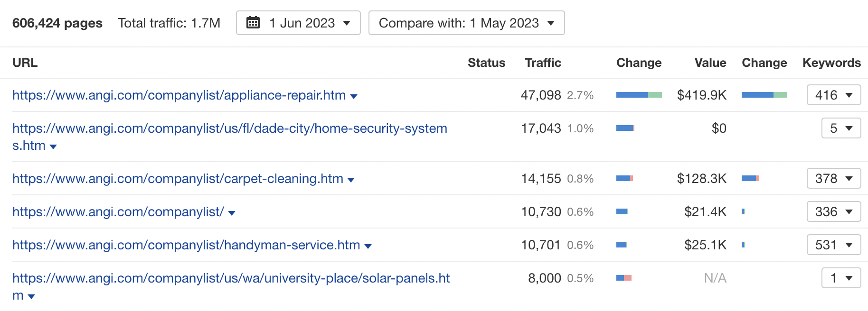The image size is (868, 311).
Task: Click the calendar icon beside 1 Jun 2023
Action: point(253,23)
